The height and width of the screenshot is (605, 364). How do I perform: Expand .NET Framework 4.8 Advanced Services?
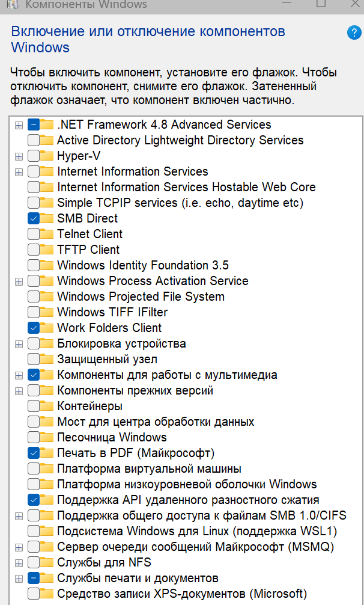click(19, 125)
